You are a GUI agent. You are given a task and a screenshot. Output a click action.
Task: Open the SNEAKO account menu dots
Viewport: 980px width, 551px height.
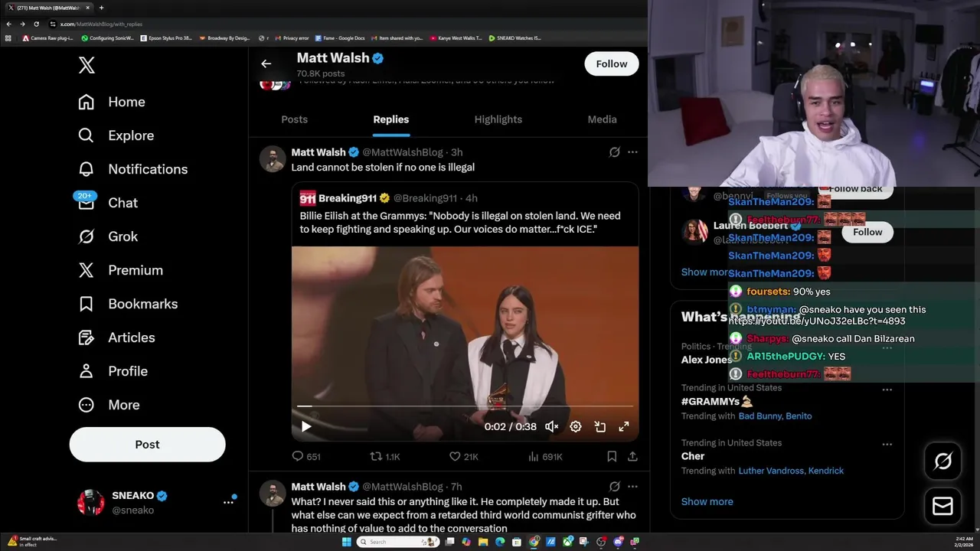tap(228, 502)
